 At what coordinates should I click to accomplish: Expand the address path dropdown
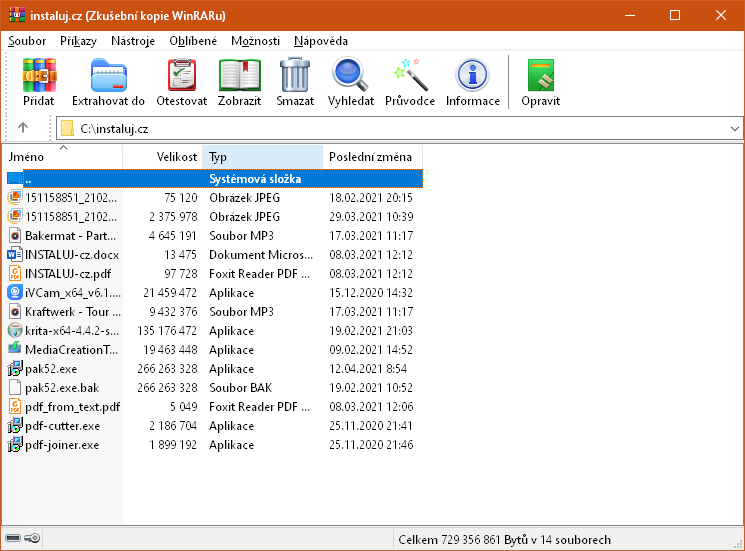coord(735,129)
